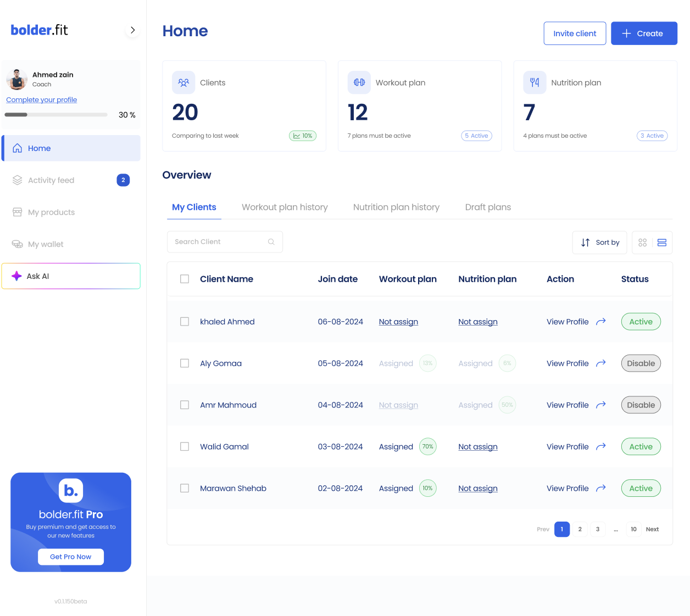Click khaled Ahmed's profile arrow icon
The height and width of the screenshot is (616, 690).
pyautogui.click(x=601, y=322)
